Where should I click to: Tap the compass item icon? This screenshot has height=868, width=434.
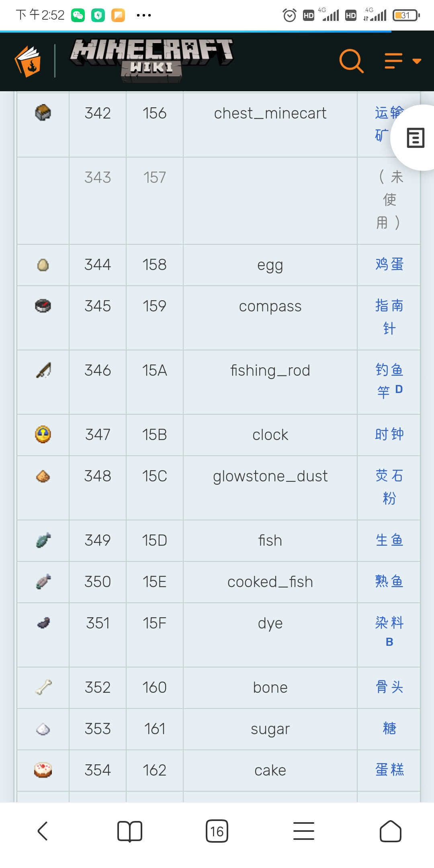pyautogui.click(x=43, y=306)
